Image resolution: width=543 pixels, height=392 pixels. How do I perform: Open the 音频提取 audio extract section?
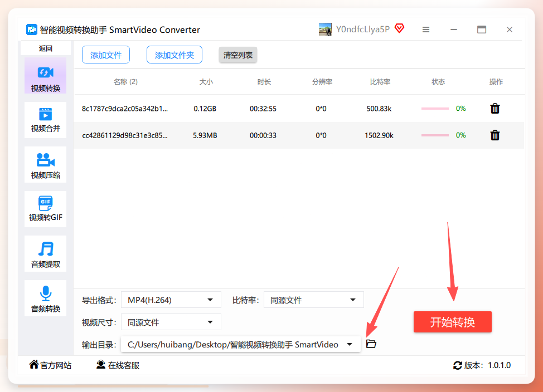(45, 253)
